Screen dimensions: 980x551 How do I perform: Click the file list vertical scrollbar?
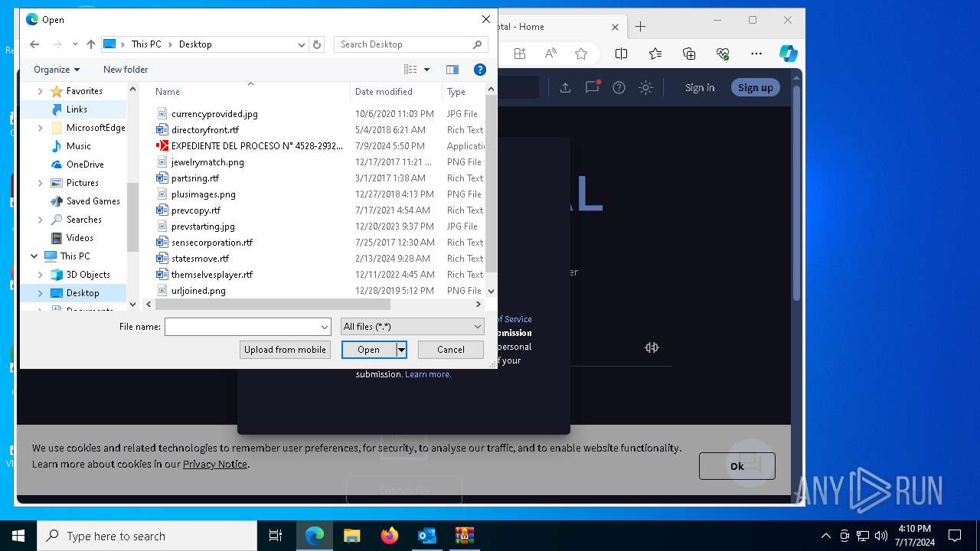coord(492,184)
